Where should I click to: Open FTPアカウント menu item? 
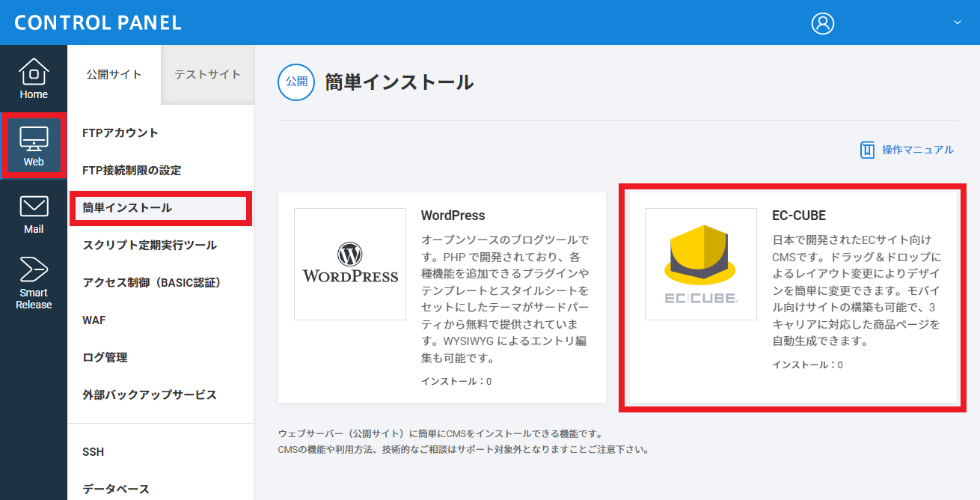[120, 133]
